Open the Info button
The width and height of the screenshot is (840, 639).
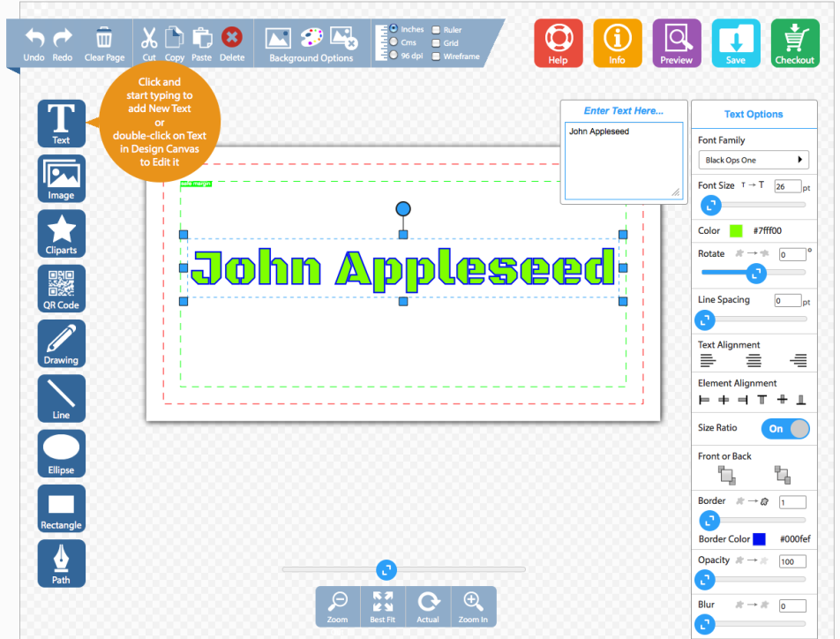[x=618, y=43]
